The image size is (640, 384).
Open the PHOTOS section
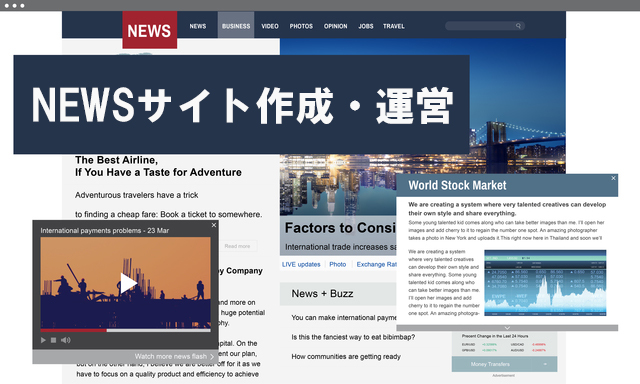pos(301,26)
